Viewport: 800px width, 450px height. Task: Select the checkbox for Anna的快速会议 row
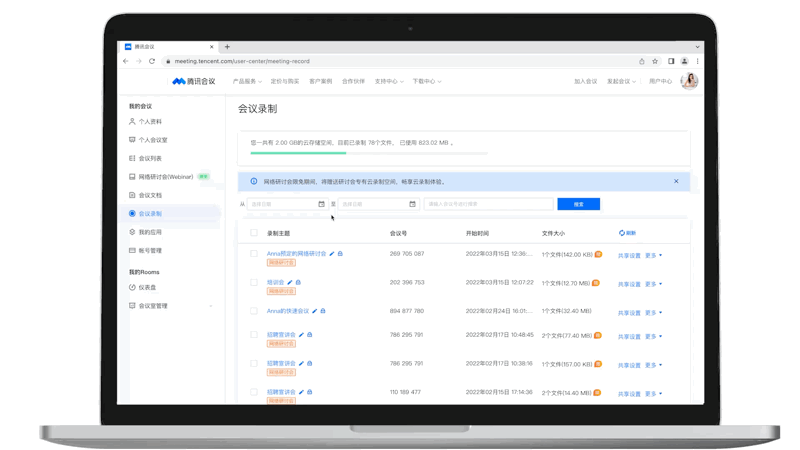pyautogui.click(x=254, y=311)
